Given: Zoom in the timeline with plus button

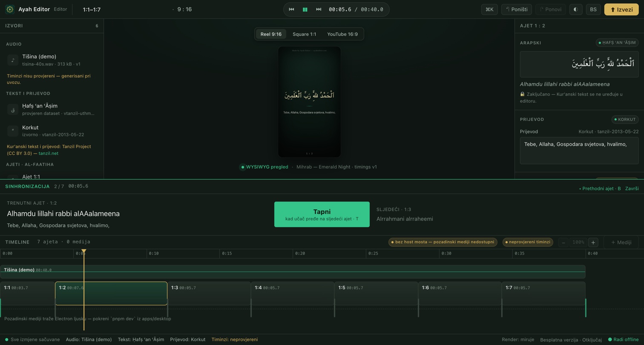Looking at the screenshot, I should (x=593, y=242).
